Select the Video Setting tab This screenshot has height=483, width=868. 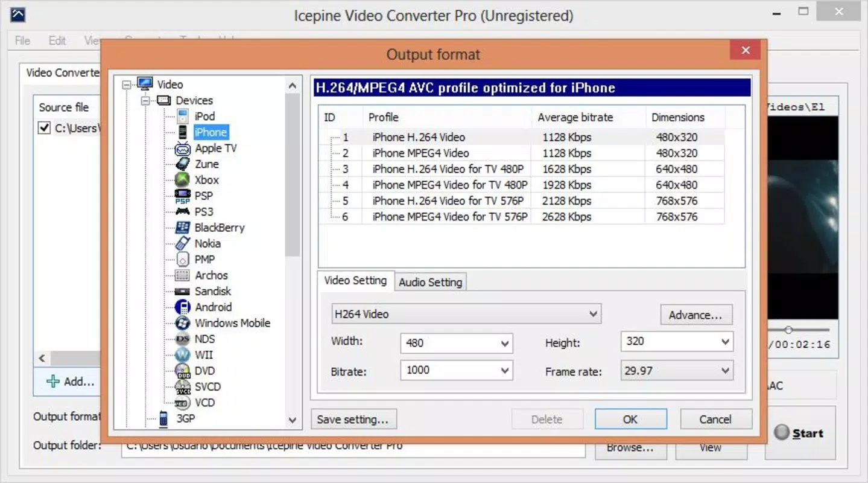point(355,281)
